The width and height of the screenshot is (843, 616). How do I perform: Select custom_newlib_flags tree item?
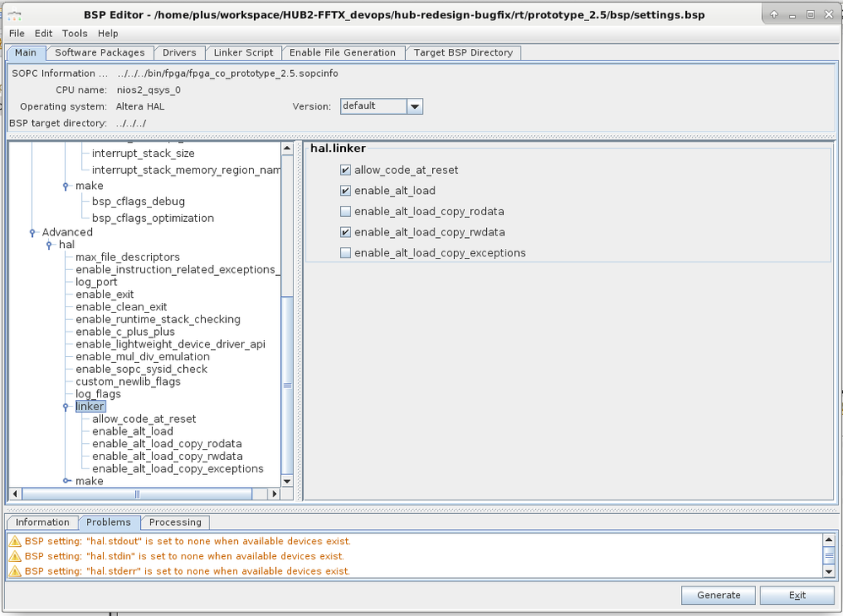pyautogui.click(x=128, y=381)
